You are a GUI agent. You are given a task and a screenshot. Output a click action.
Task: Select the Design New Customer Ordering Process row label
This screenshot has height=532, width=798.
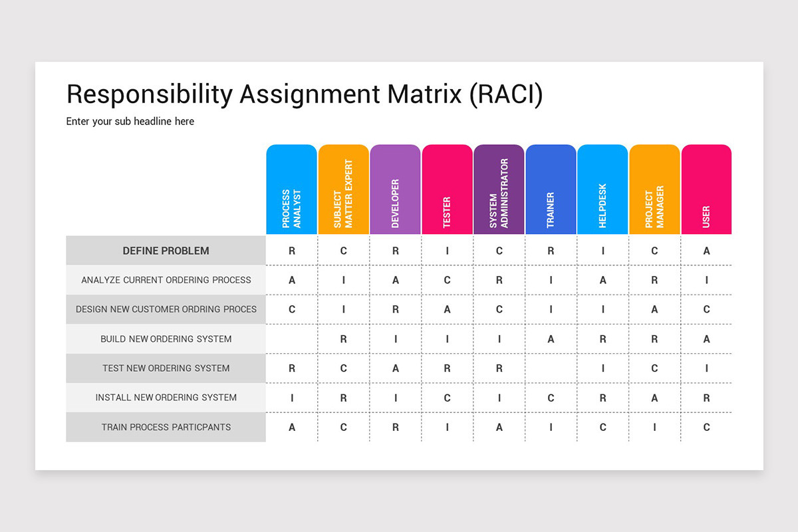166,309
